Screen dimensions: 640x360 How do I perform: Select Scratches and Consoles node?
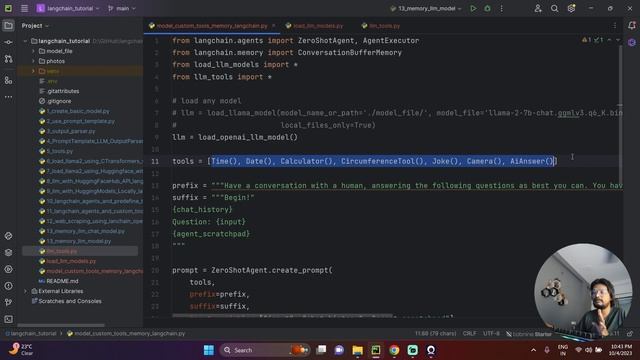[x=67, y=301]
